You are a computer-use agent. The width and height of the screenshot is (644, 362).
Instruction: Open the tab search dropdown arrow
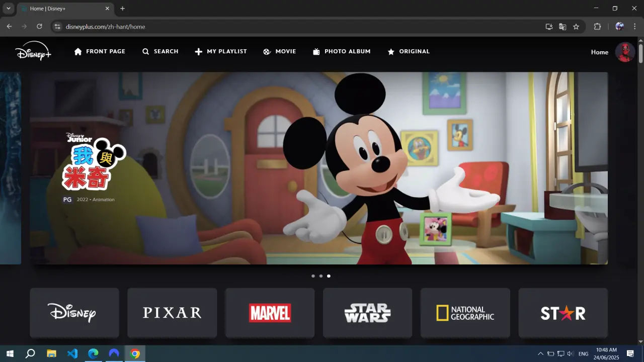pos(8,9)
